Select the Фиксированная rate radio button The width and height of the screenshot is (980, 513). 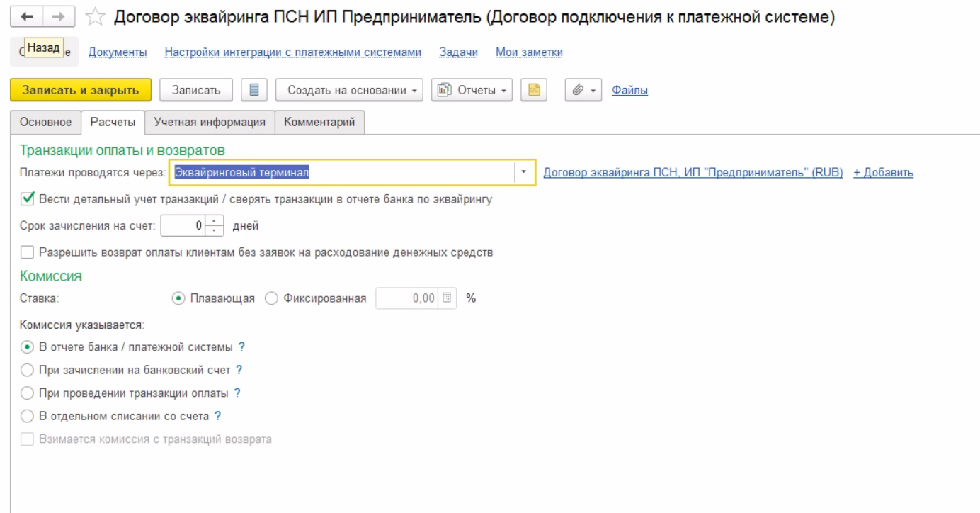[271, 298]
